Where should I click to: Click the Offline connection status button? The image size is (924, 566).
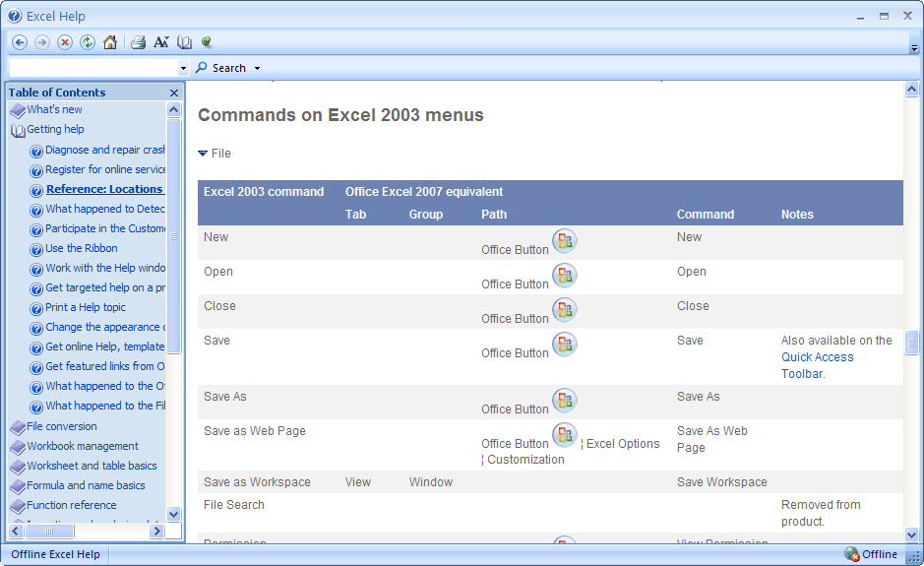(871, 554)
